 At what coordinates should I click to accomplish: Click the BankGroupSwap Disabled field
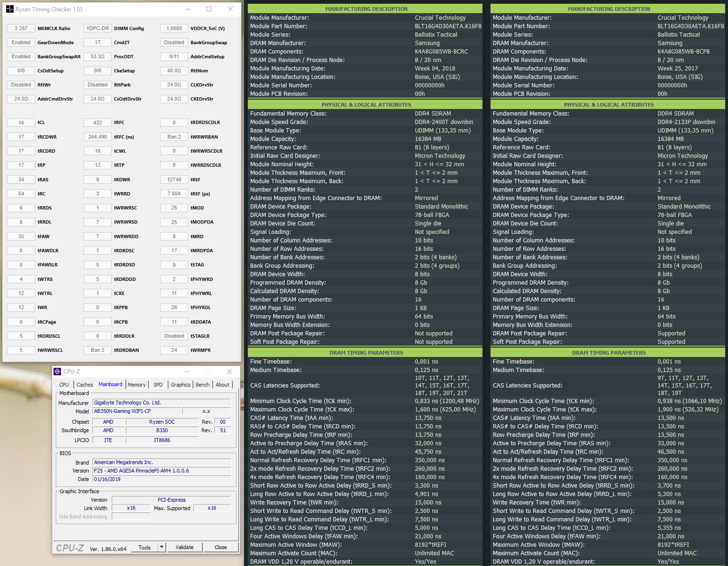[174, 42]
